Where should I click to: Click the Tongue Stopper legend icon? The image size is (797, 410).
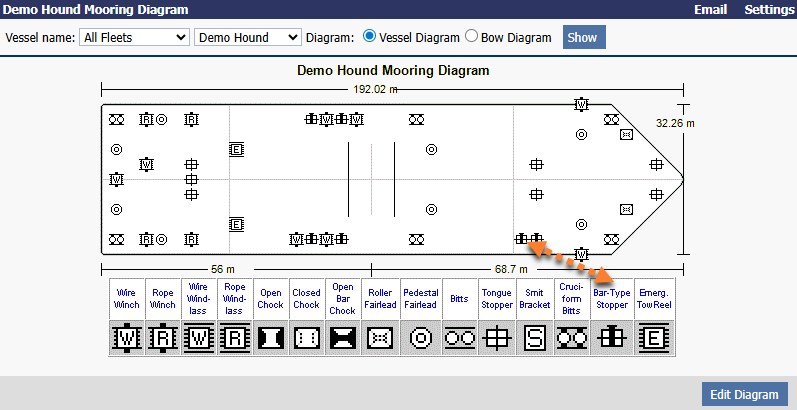coord(497,339)
